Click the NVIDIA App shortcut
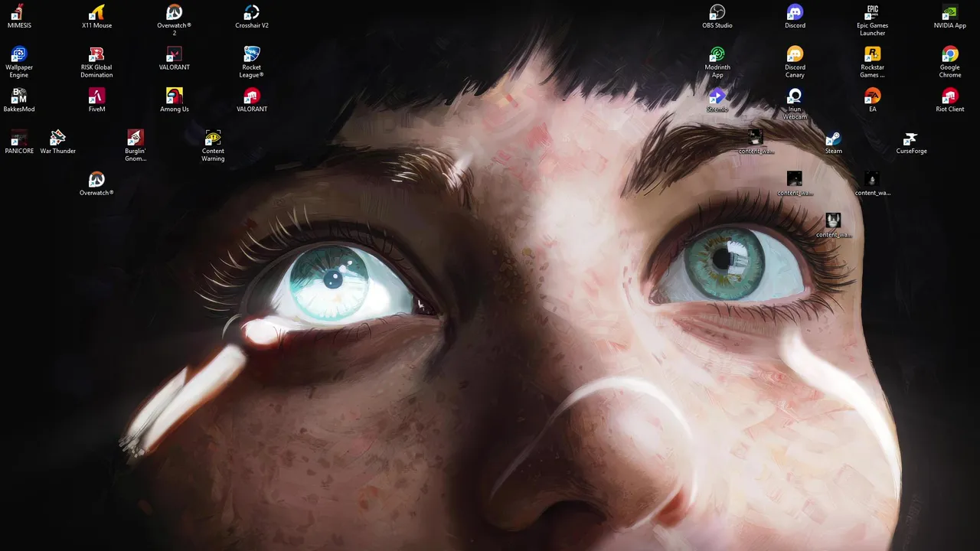This screenshot has width=980, height=551. [949, 16]
